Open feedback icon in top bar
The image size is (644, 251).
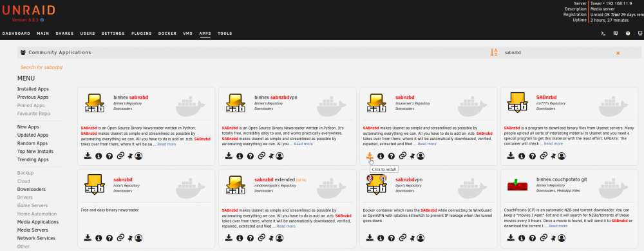pos(615,34)
